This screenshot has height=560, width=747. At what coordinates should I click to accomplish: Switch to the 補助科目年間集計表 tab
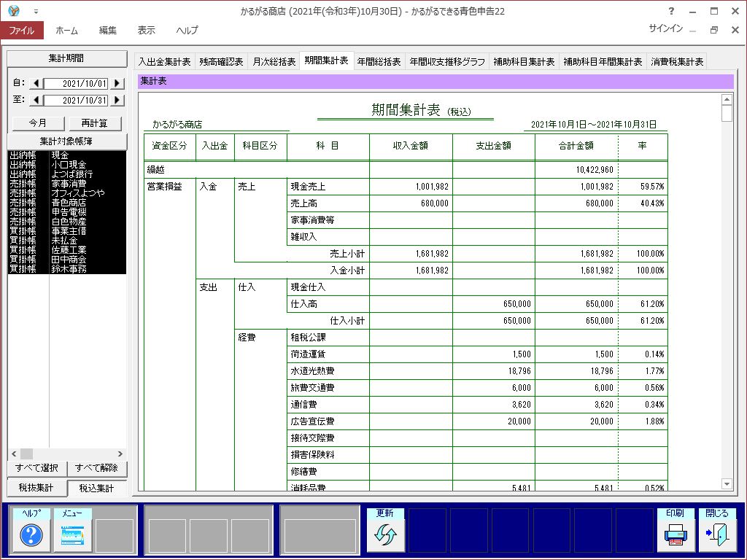[x=603, y=62]
